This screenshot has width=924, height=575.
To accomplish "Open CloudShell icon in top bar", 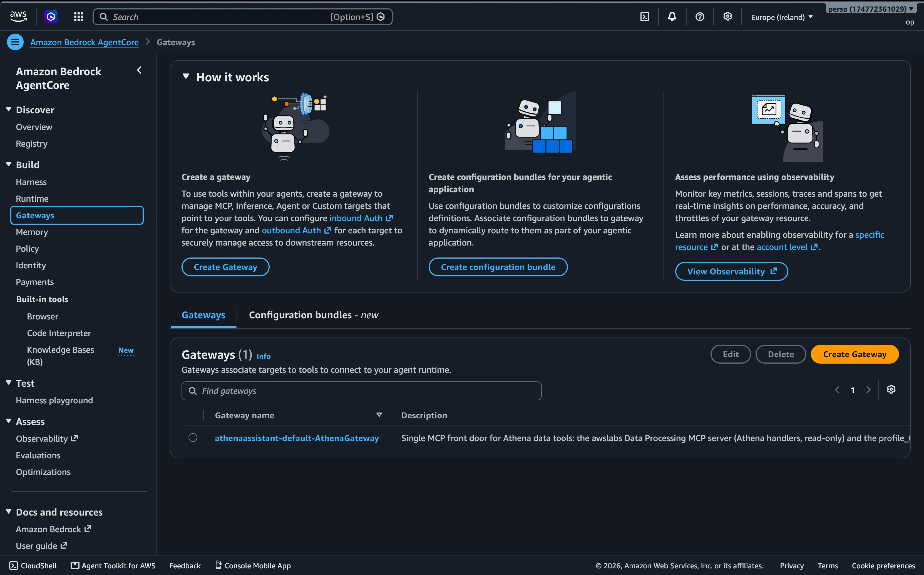I will 645,17.
